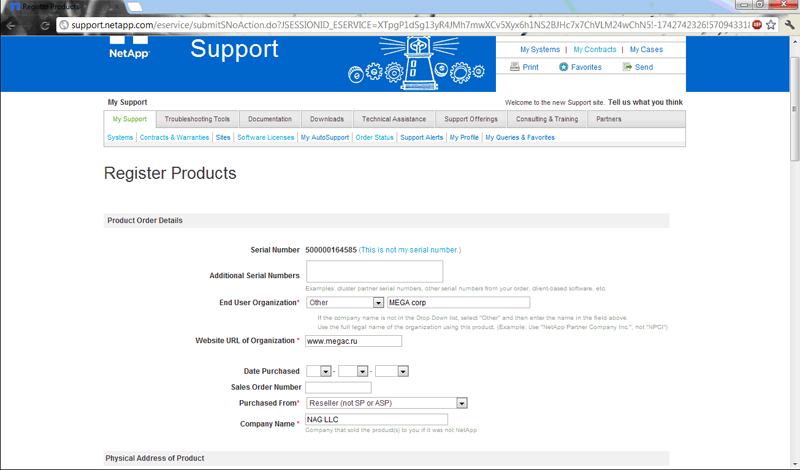Select the Support Offerings tab
The image size is (800, 470).
pos(470,119)
